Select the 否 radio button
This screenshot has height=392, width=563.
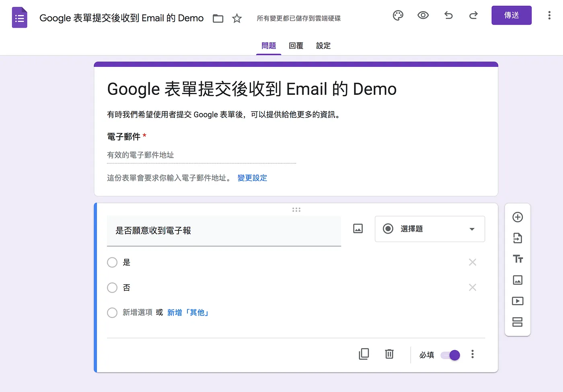point(112,288)
